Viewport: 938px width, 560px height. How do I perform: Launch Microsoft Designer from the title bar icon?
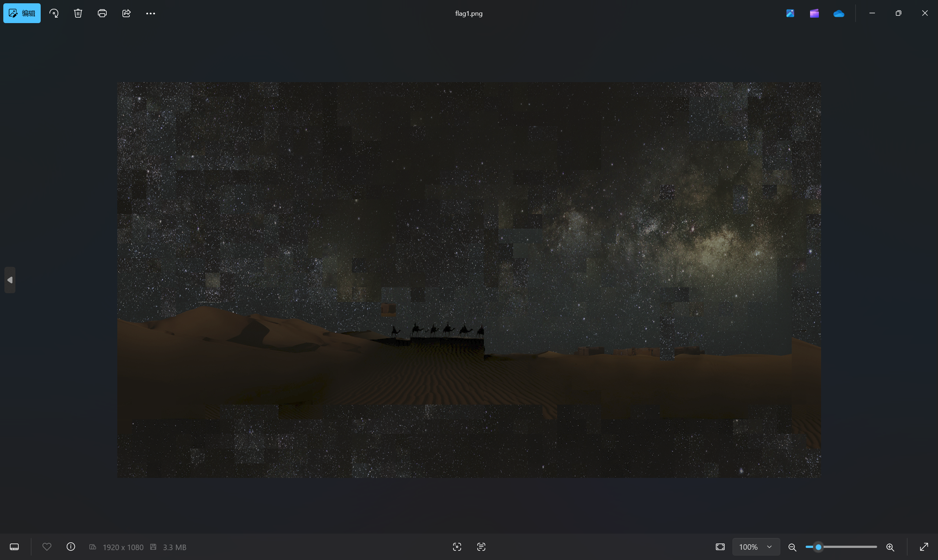point(790,13)
